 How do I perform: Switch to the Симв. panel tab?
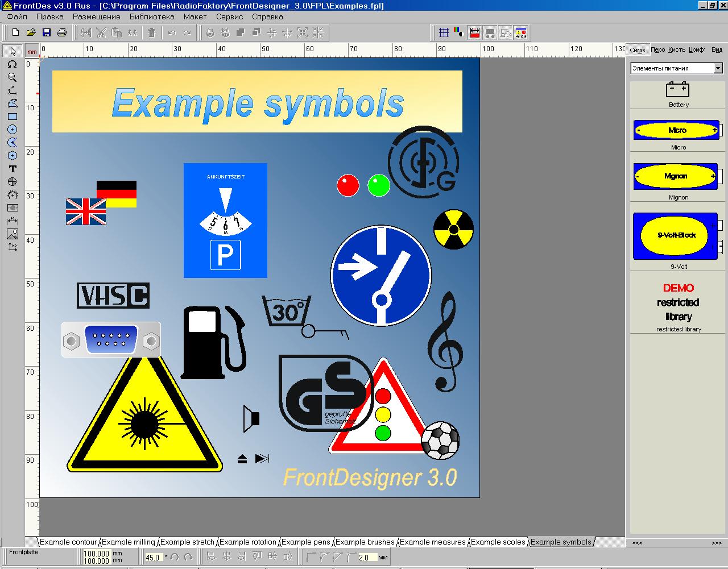coord(638,50)
